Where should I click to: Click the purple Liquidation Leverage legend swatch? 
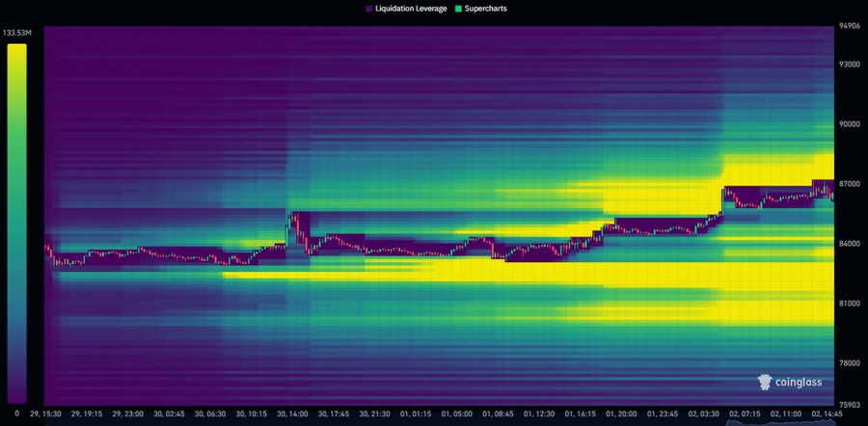[x=369, y=9]
